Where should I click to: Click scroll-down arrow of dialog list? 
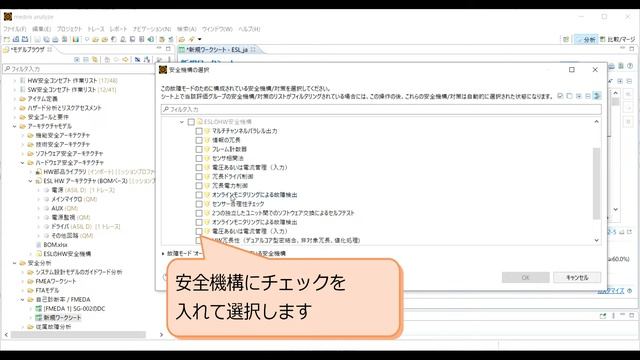(x=596, y=240)
